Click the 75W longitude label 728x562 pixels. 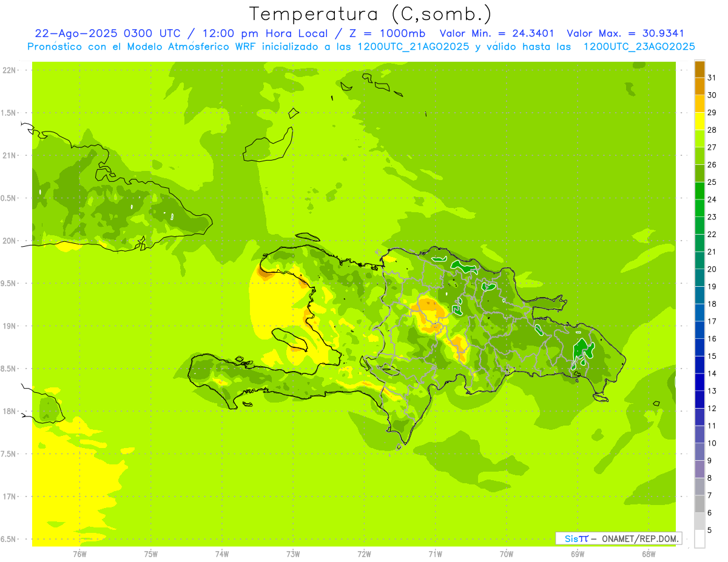150,554
